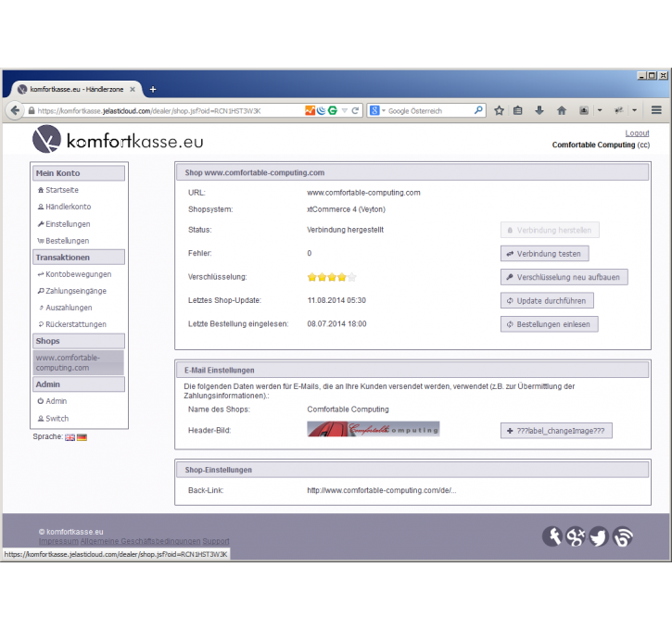This screenshot has height=630, width=672.
Task: Open Startseite in sidebar
Action: (x=57, y=190)
